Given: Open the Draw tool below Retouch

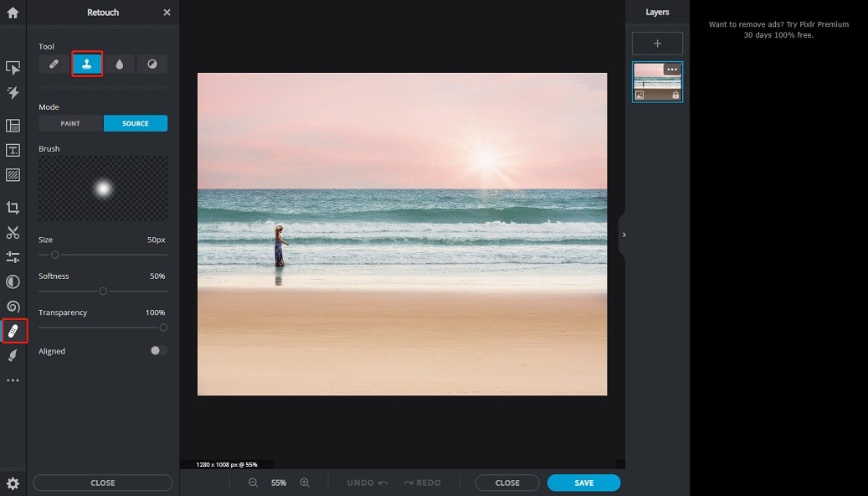Looking at the screenshot, I should [x=14, y=355].
